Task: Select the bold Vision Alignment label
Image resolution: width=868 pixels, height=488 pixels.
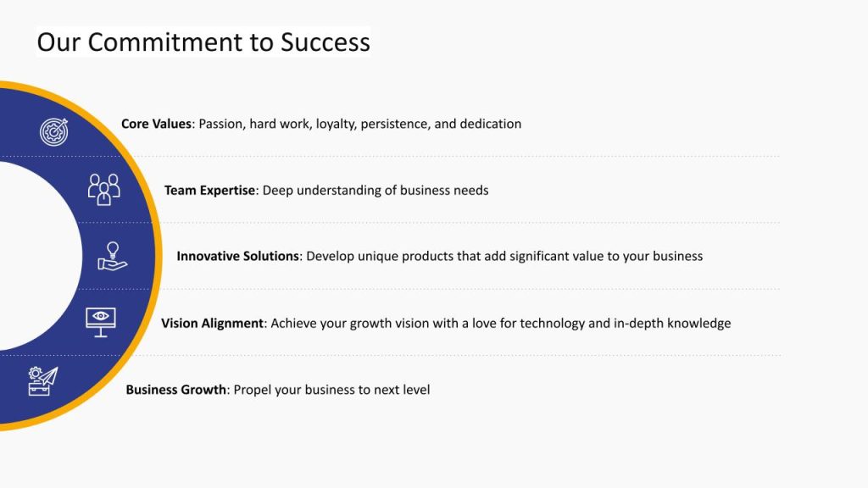Action: point(212,323)
